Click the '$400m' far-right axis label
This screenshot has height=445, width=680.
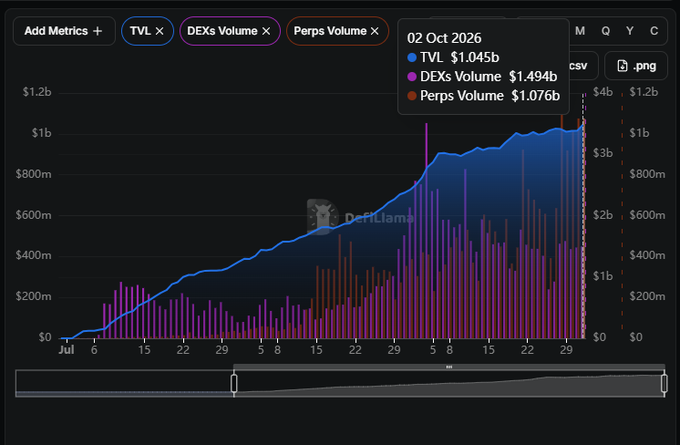pyautogui.click(x=647, y=255)
